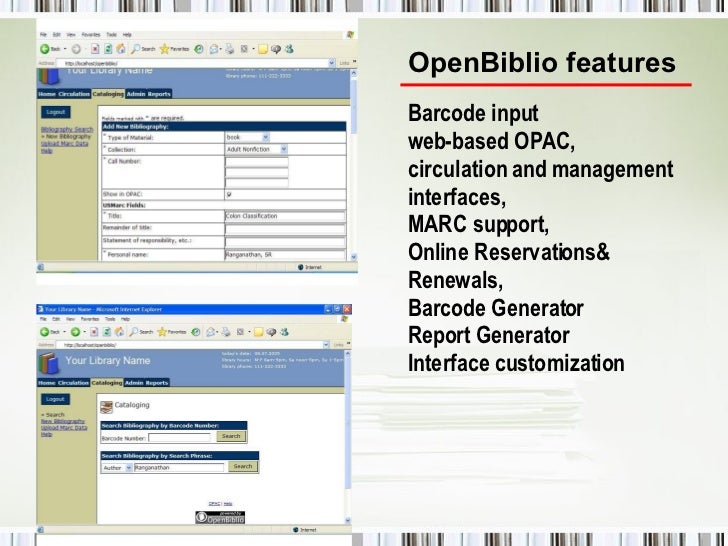Image resolution: width=728 pixels, height=546 pixels.
Task: Switch to Reports tab in lower page
Action: (157, 383)
